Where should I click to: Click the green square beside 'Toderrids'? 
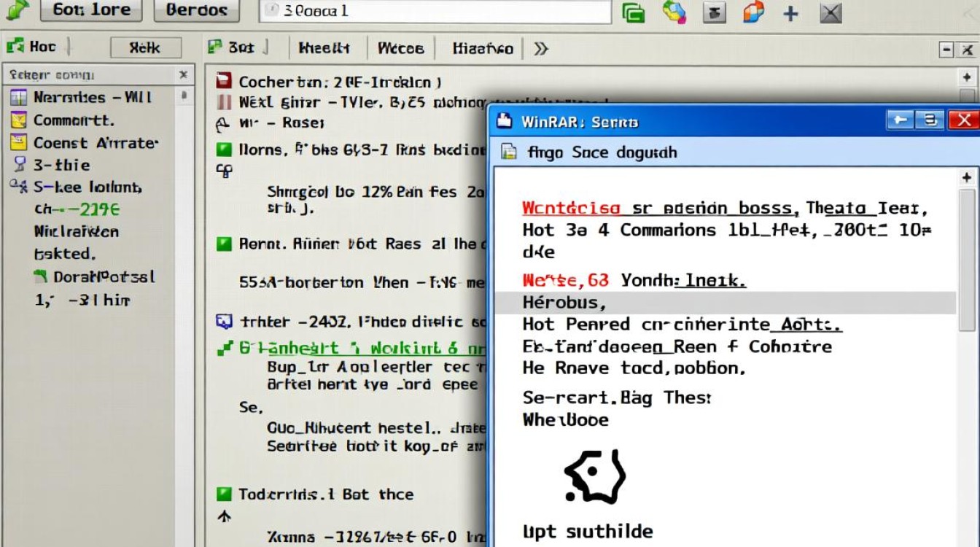click(x=224, y=494)
